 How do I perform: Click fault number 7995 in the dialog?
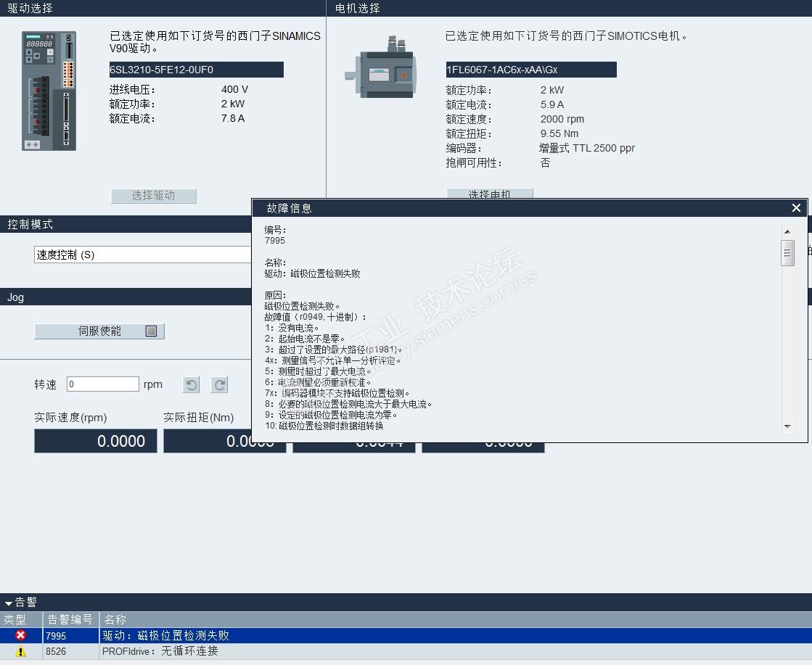point(275,241)
